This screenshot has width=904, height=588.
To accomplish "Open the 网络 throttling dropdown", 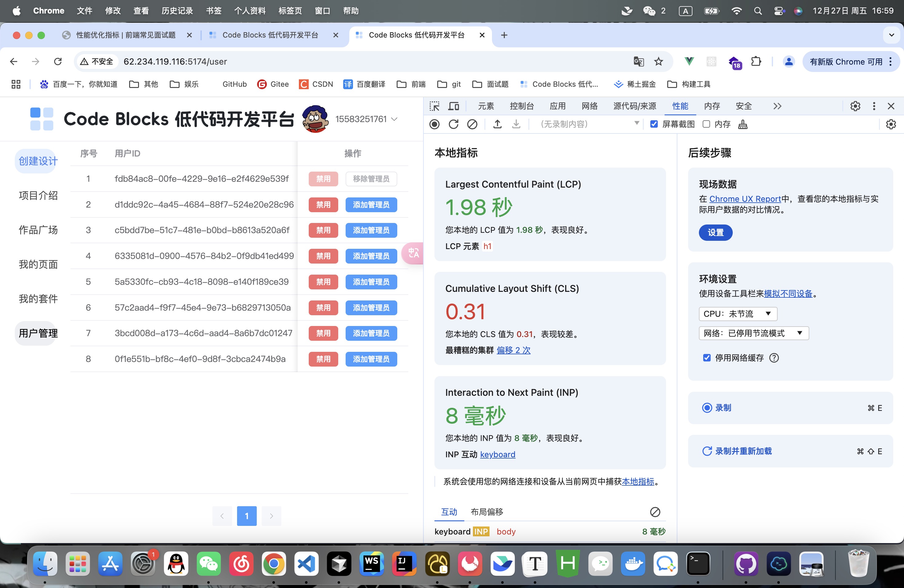I will (753, 333).
